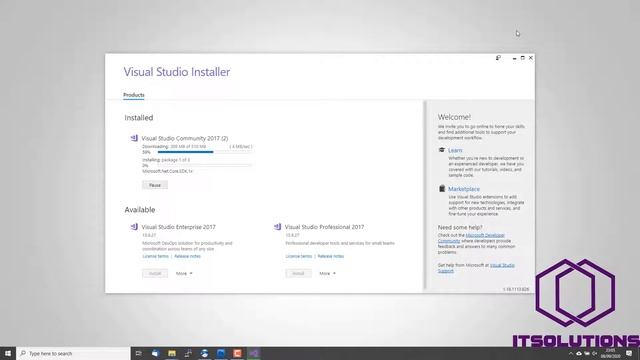Expand the More dropdown for Professional 2017

click(x=327, y=273)
